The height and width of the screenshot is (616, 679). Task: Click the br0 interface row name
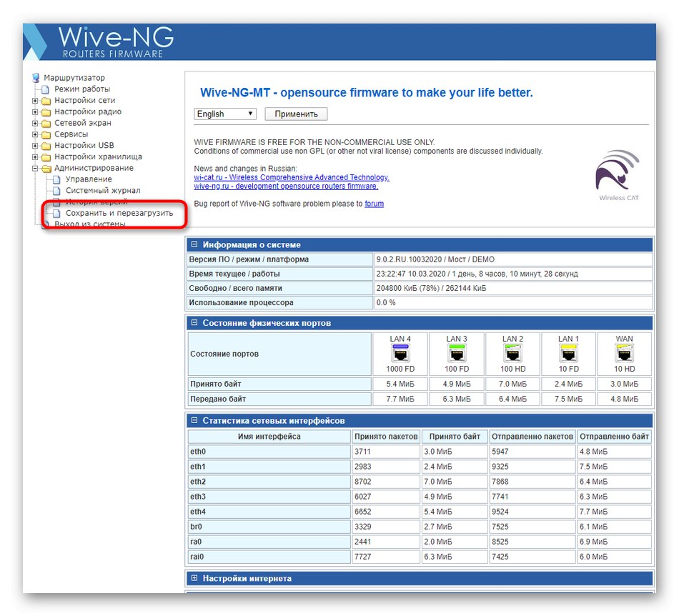pos(196,527)
